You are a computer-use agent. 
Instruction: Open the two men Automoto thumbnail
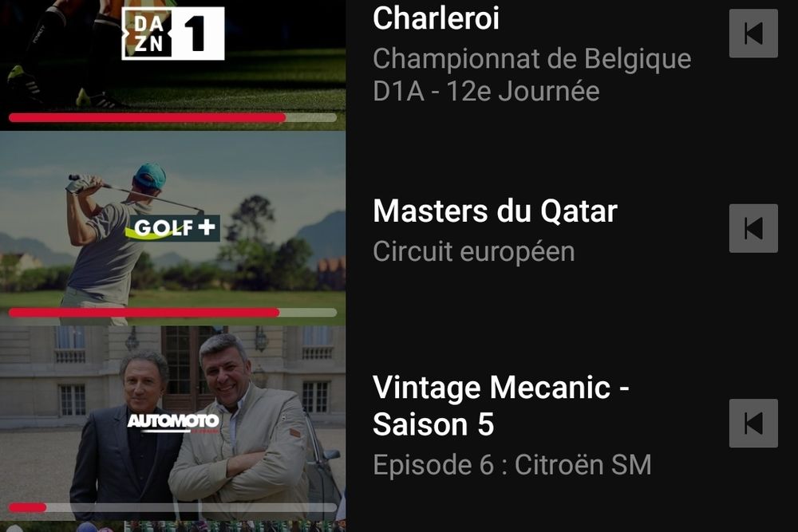[173, 424]
